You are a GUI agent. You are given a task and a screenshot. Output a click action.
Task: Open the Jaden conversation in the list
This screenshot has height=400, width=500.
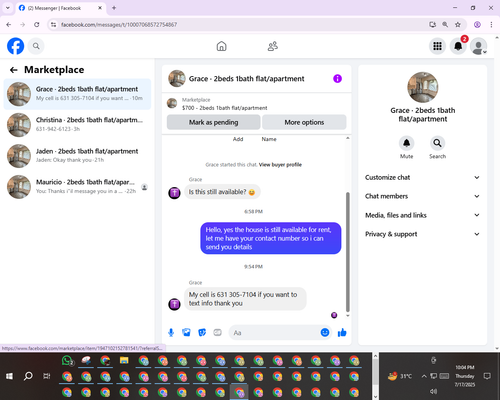pos(77,156)
